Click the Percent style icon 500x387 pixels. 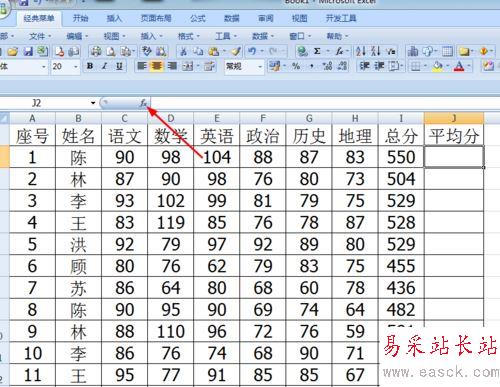(296, 66)
